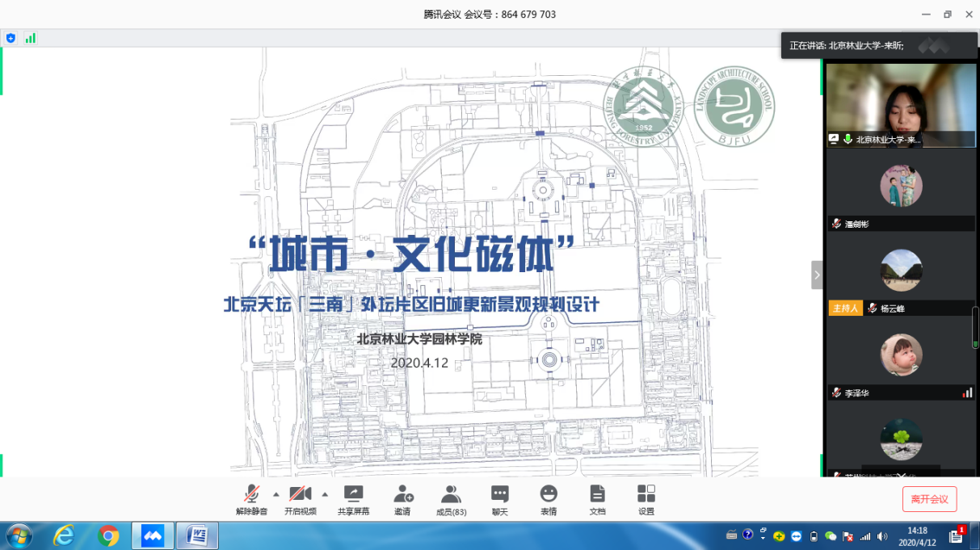
Task: Open the documents (文档) panel
Action: point(597,498)
